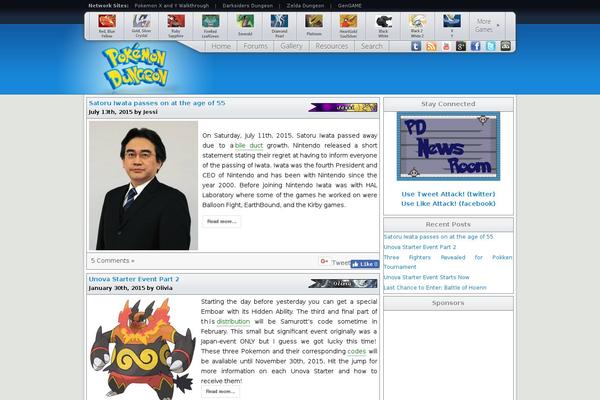
Task: Click the Jessi author banner
Action: (343, 108)
